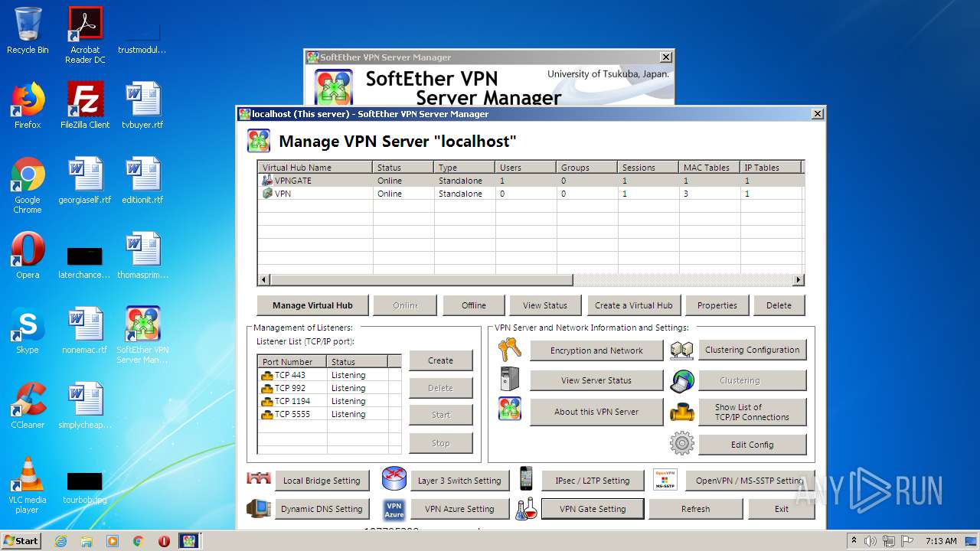Click hub list horizontal scrollbar right arrow

[x=799, y=280]
